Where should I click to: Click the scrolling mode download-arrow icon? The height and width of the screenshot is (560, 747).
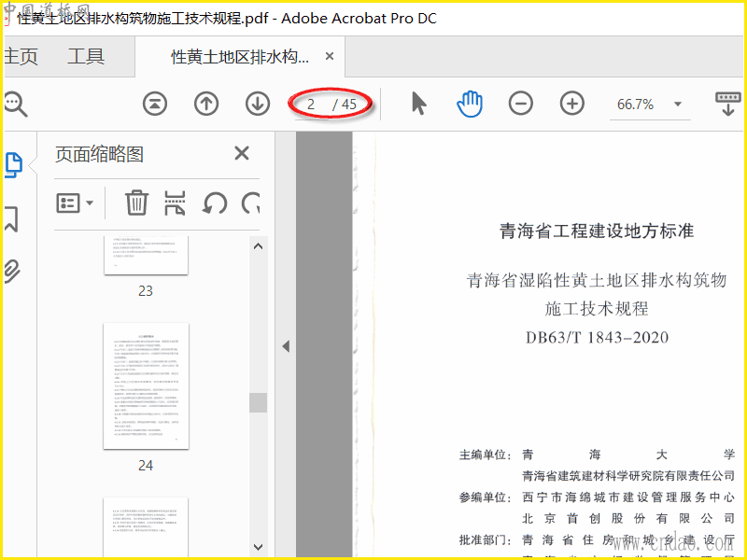[728, 104]
